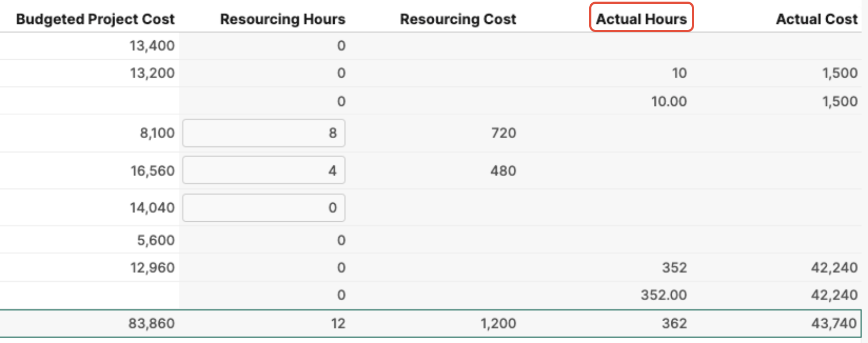Select the 14,040 budgeted cost cell
868x343 pixels.
[x=152, y=208]
